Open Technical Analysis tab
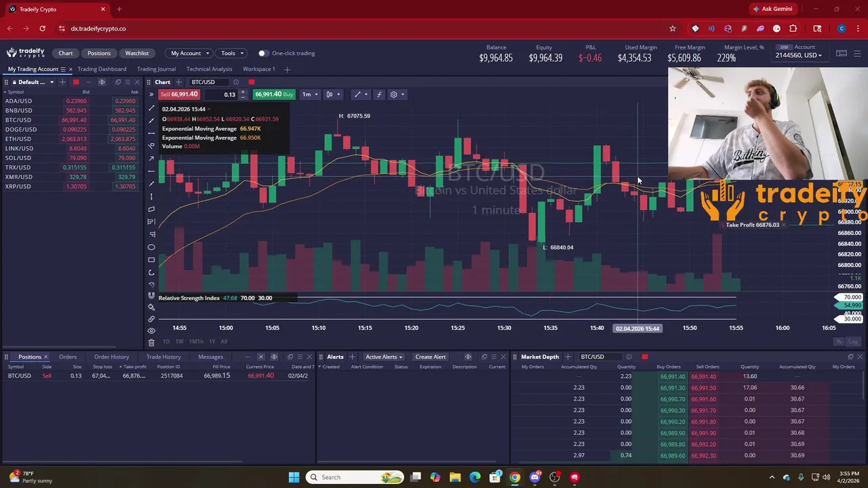Viewport: 868px width, 488px height. click(209, 69)
